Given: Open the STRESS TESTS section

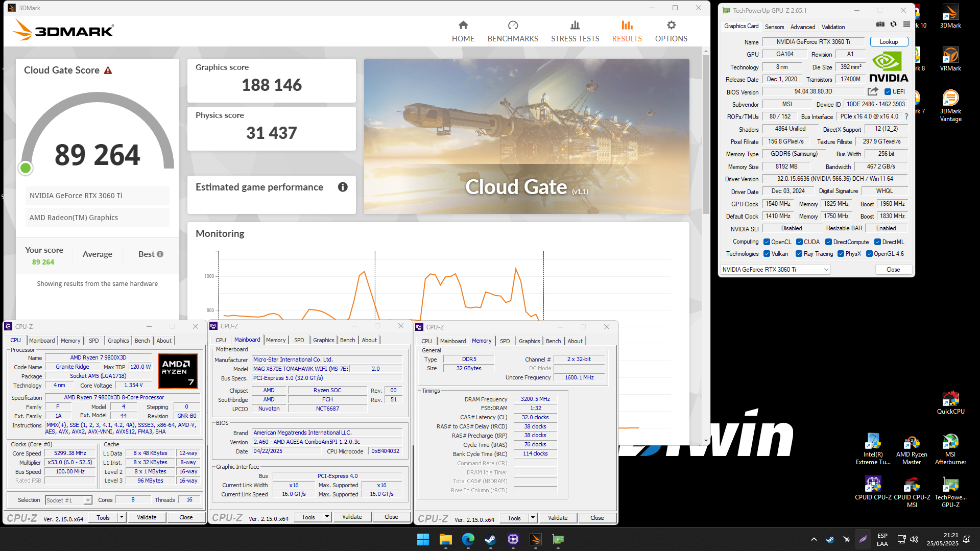Looking at the screenshot, I should coord(575,31).
